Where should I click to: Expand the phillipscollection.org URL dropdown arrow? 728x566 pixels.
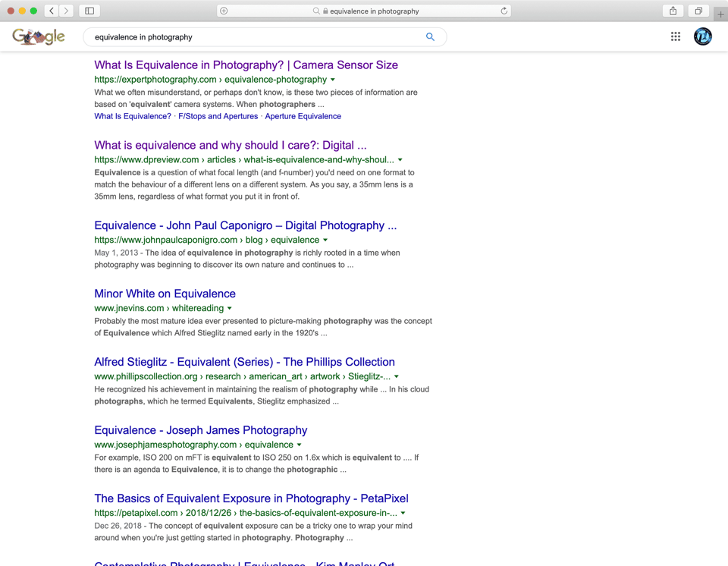tap(397, 377)
